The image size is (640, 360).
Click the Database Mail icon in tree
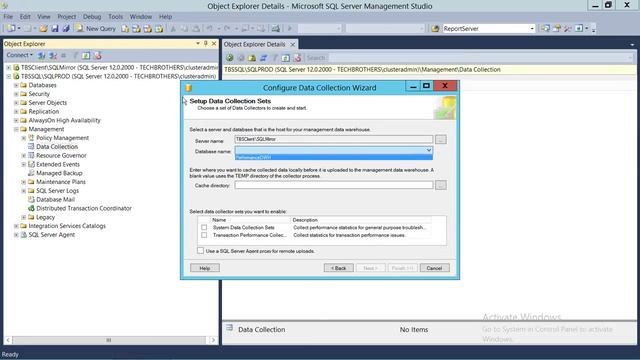[31, 199]
